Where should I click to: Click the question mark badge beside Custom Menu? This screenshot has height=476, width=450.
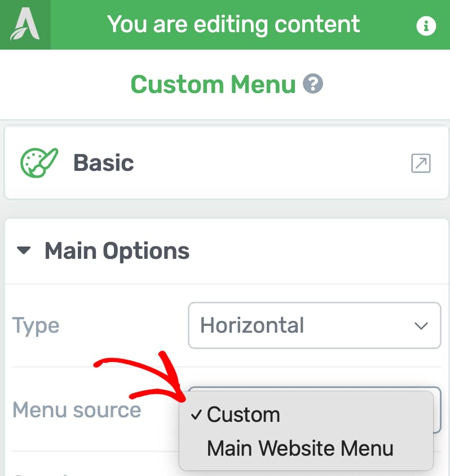point(312,85)
